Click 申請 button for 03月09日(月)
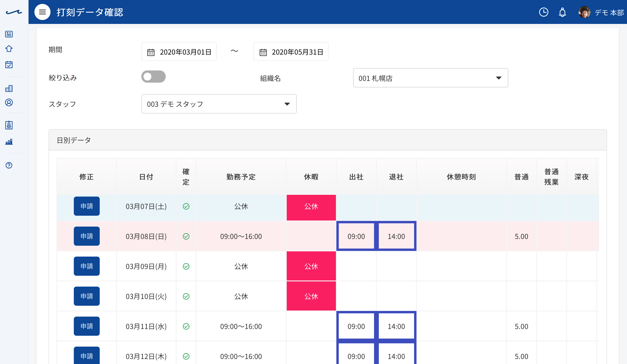The height and width of the screenshot is (364, 627). (87, 266)
